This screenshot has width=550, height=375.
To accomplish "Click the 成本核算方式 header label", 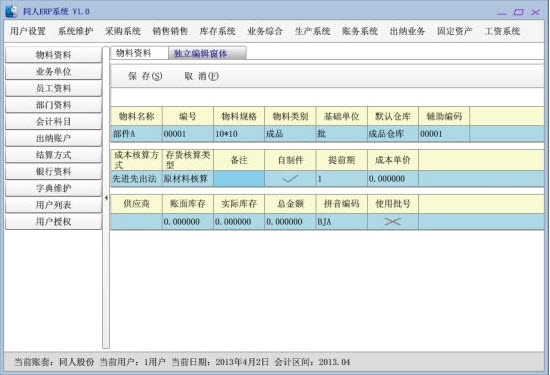I will click(x=136, y=160).
